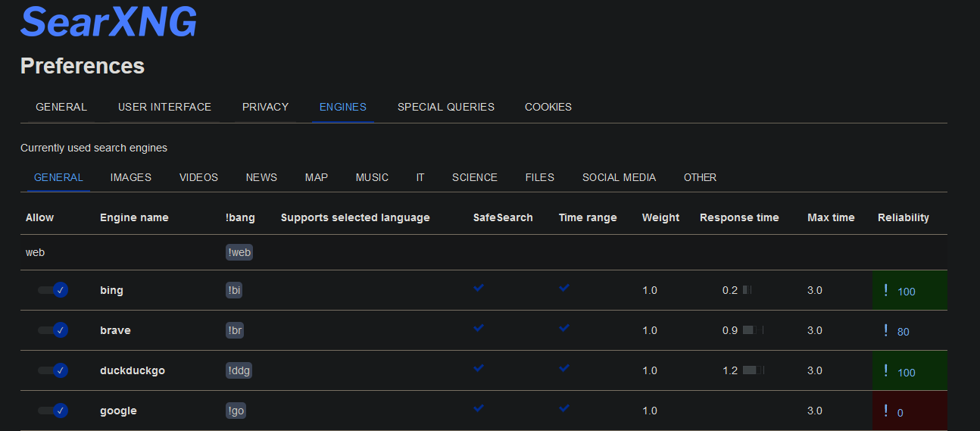Viewport: 980px width, 431px height.
Task: Click brave's Time range checkmark icon
Action: pos(564,328)
